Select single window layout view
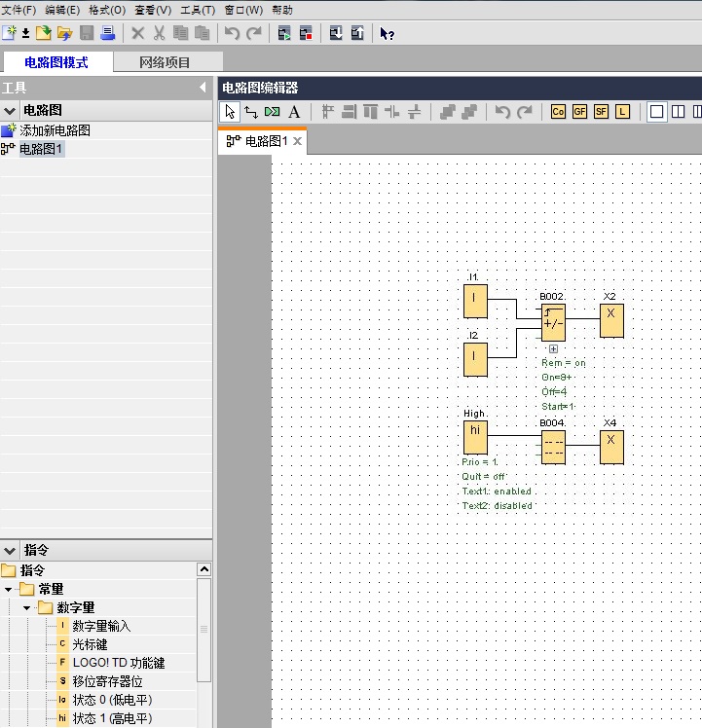The width and height of the screenshot is (702, 728). tap(656, 112)
